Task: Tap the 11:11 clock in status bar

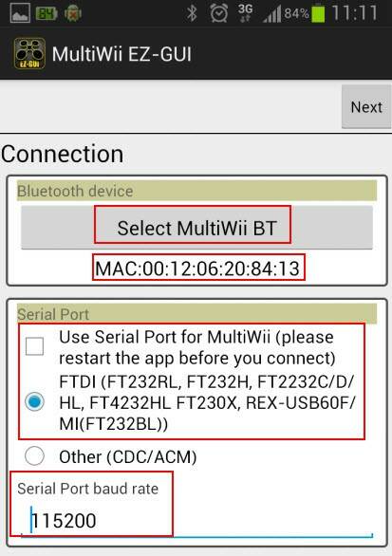Action: [354, 13]
